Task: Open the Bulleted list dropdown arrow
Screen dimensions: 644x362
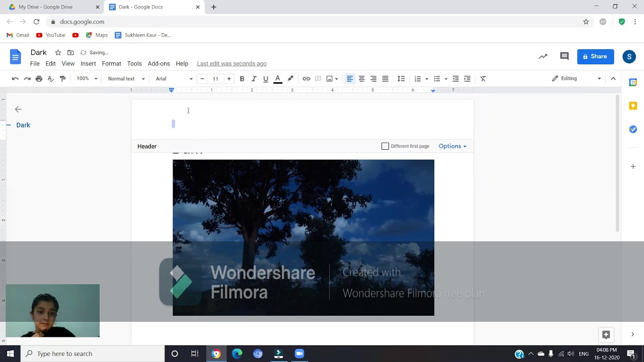Action: pos(446,78)
